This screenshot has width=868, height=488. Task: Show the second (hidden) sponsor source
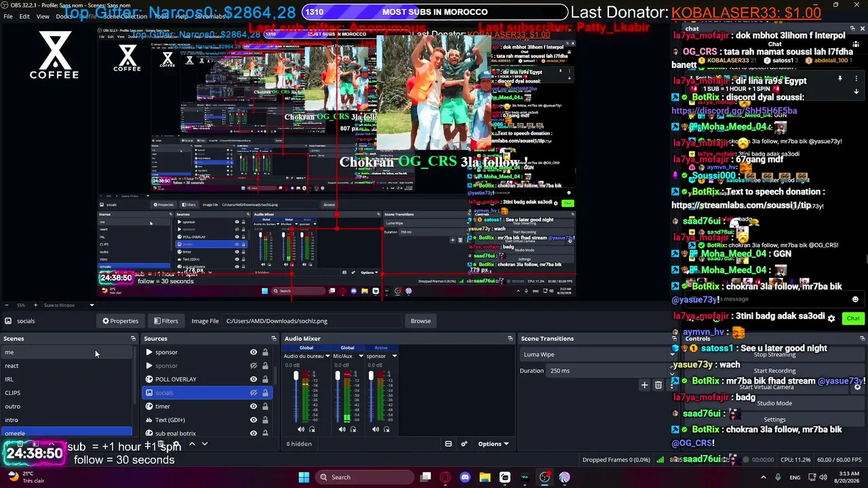click(x=254, y=365)
